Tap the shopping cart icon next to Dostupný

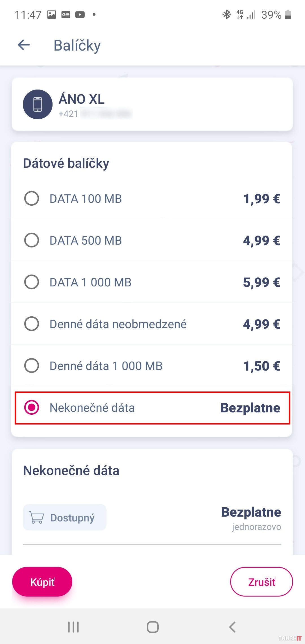pos(37,518)
